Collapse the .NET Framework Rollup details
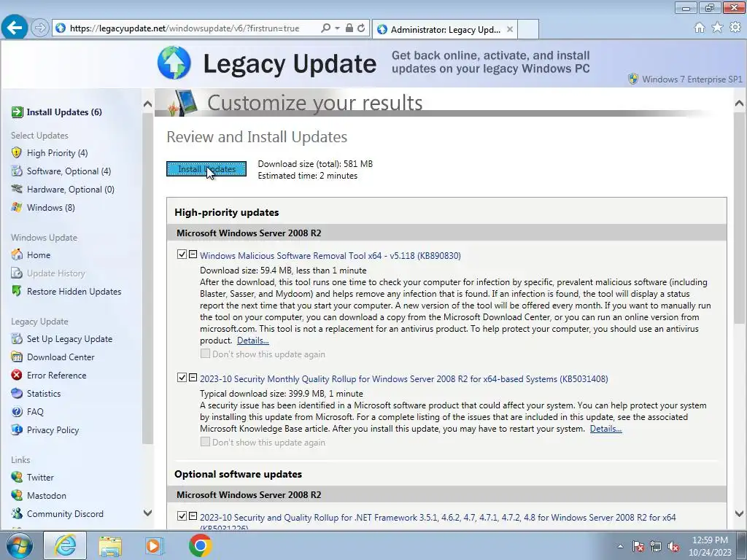The width and height of the screenshot is (747, 560). (x=193, y=516)
